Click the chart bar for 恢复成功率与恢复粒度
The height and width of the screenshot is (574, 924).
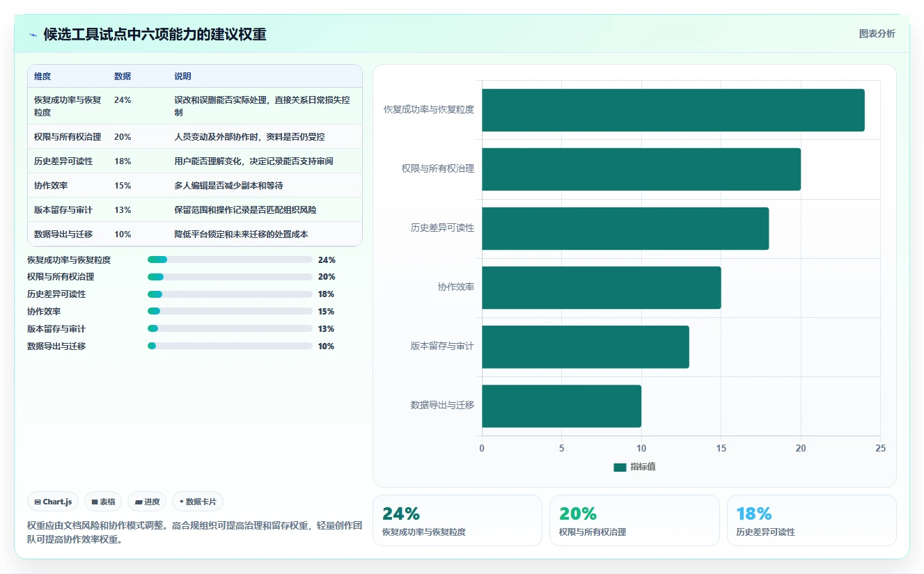tap(673, 110)
